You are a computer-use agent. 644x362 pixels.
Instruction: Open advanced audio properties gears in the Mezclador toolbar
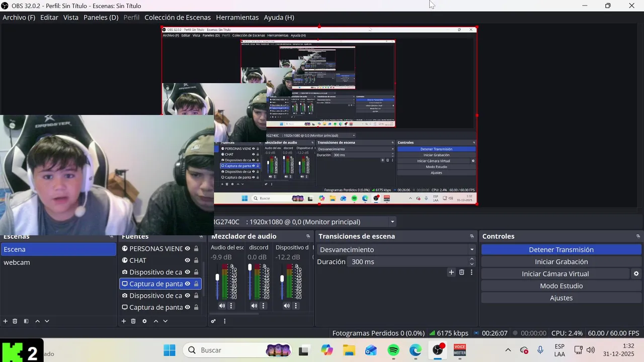(x=213, y=321)
